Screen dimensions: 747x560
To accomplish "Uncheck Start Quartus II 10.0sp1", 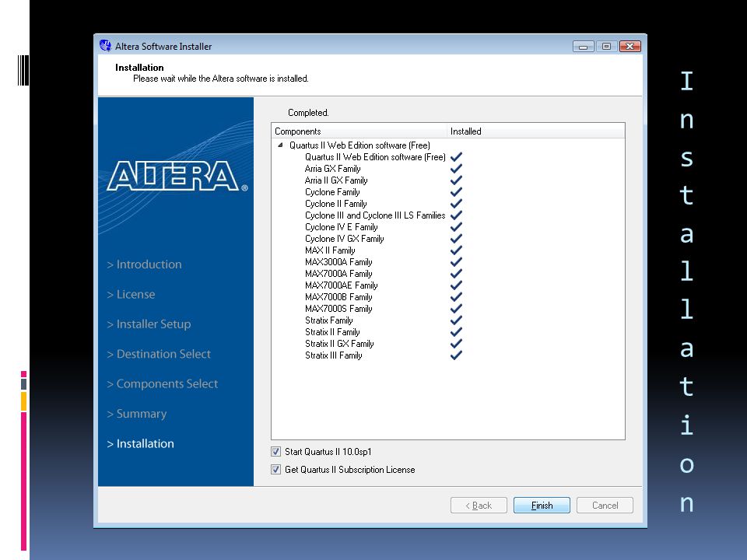I will pyautogui.click(x=275, y=451).
